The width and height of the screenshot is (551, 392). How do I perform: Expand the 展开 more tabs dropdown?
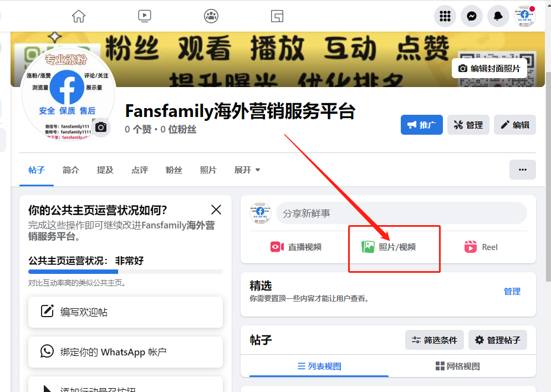pyautogui.click(x=247, y=170)
